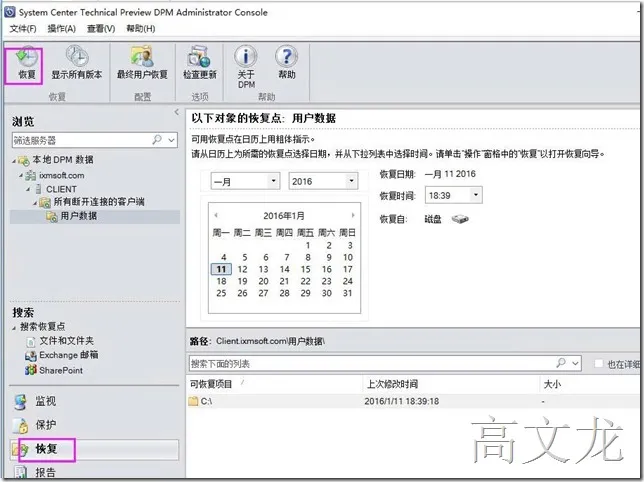Collapse 所有断开连接的客户端 tree expander

click(35, 203)
